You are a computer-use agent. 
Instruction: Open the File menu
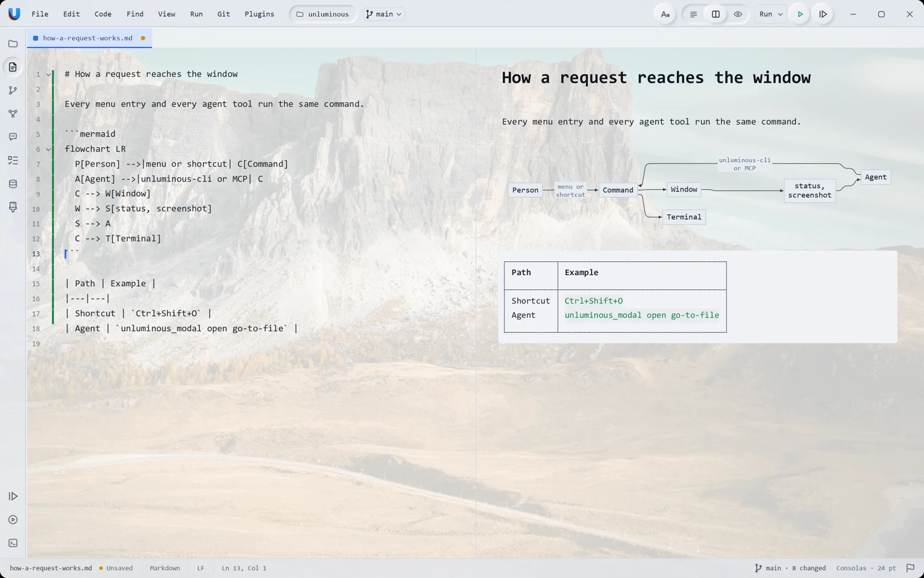coord(40,14)
